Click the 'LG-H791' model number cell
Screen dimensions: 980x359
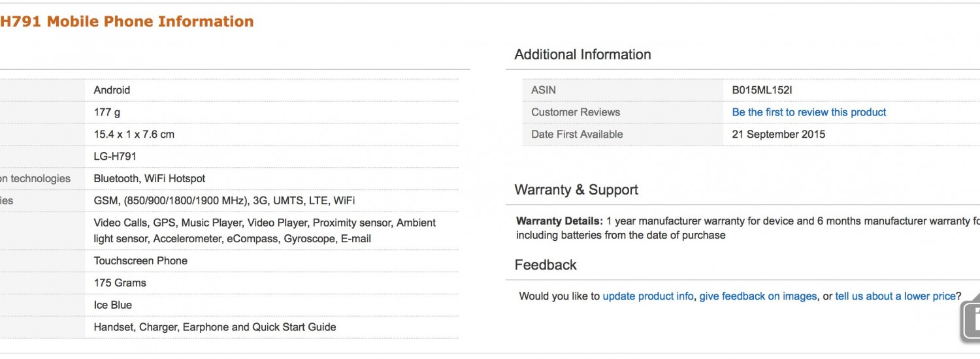(115, 157)
